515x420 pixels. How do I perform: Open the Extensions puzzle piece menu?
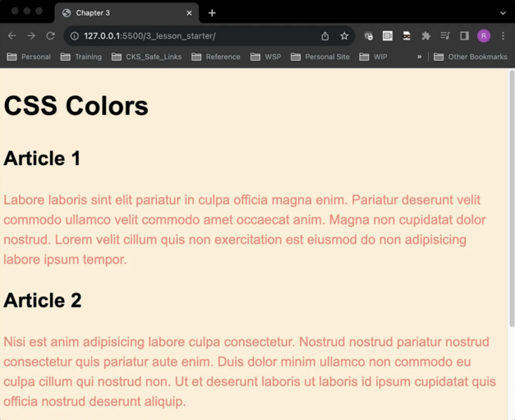tap(426, 36)
